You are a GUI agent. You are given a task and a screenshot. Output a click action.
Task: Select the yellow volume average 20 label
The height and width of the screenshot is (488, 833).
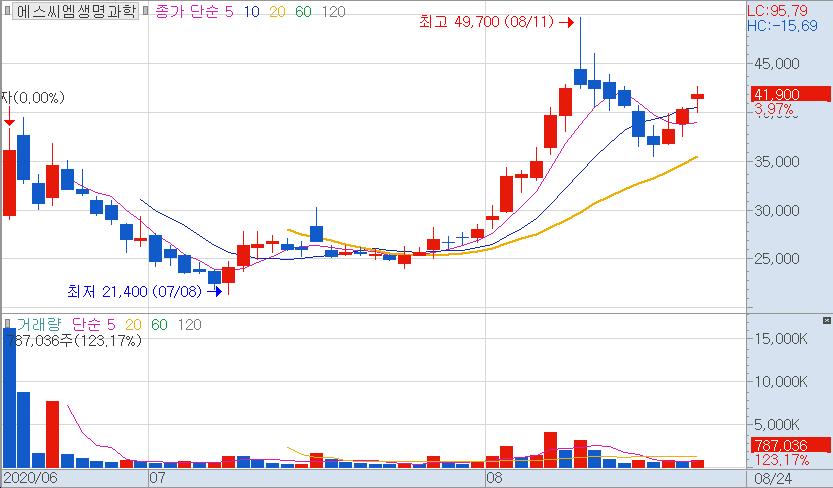coord(133,324)
